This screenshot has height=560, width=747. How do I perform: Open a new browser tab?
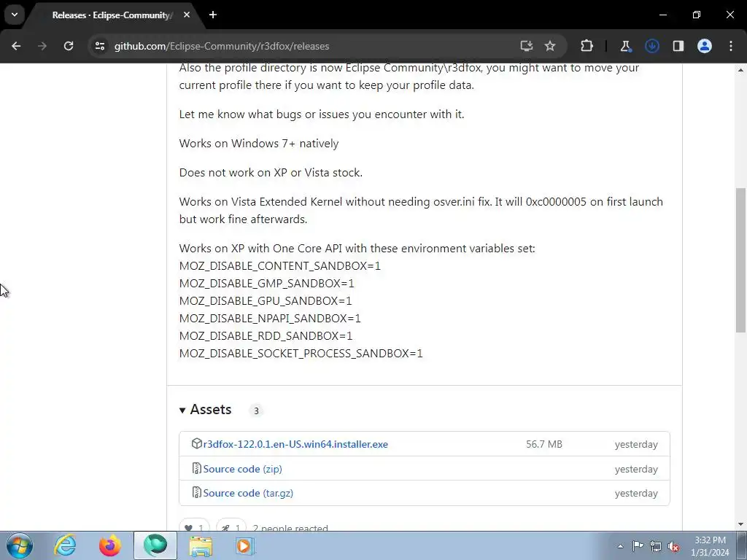(x=213, y=15)
